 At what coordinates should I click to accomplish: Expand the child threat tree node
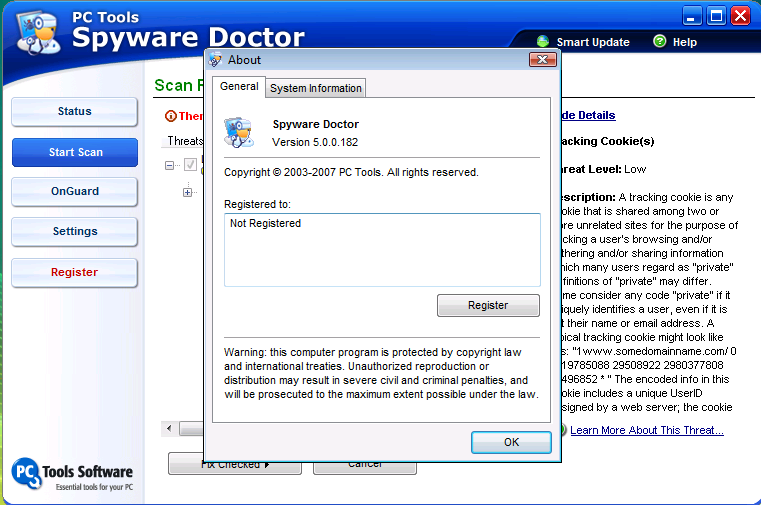187,192
